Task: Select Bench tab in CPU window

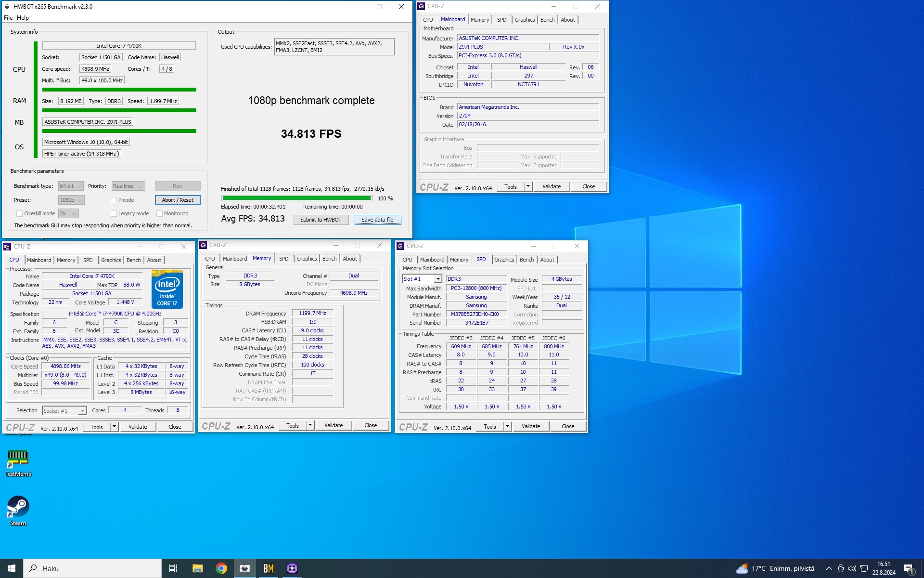Action: pyautogui.click(x=133, y=260)
